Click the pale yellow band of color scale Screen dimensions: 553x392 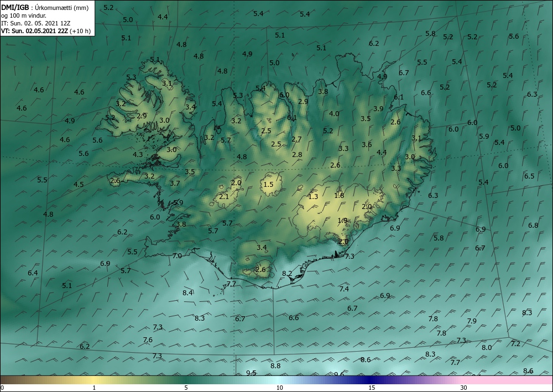point(93,380)
